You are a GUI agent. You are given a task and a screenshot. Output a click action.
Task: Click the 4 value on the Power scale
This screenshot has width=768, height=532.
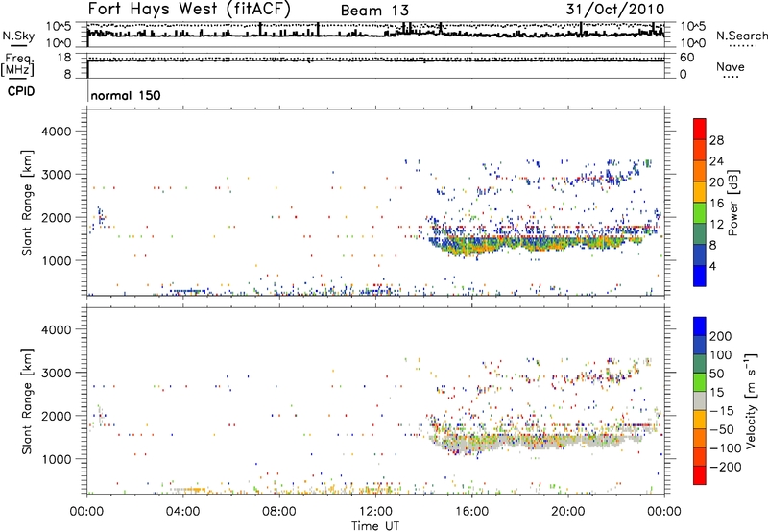click(712, 266)
